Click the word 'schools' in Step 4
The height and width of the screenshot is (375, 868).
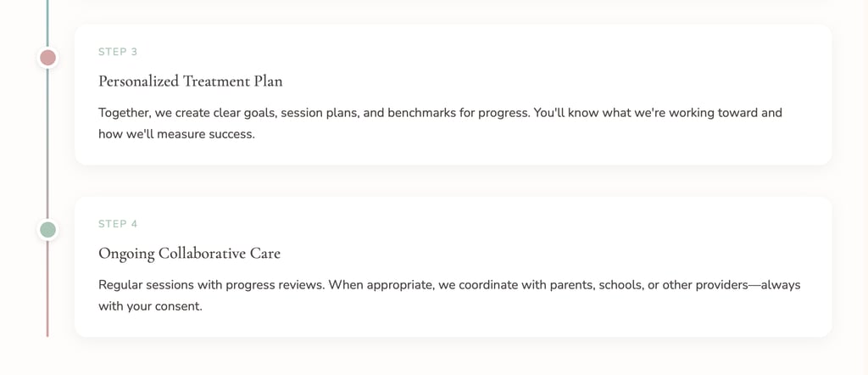pyautogui.click(x=621, y=285)
